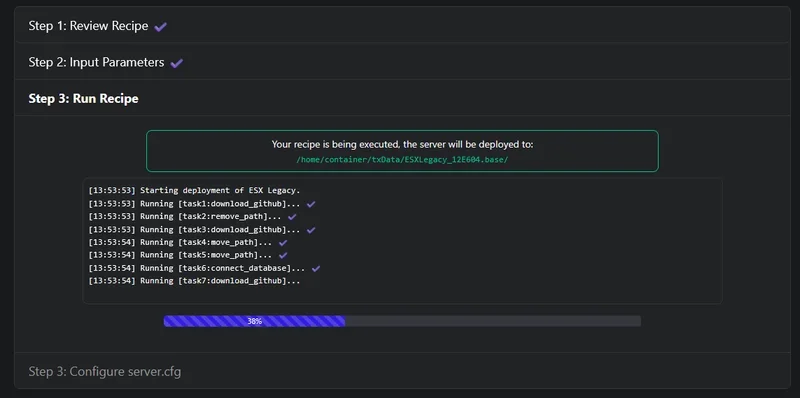Collapse the Step 3: Run Recipe header
Viewport: 800px width, 398px height.
(402, 98)
